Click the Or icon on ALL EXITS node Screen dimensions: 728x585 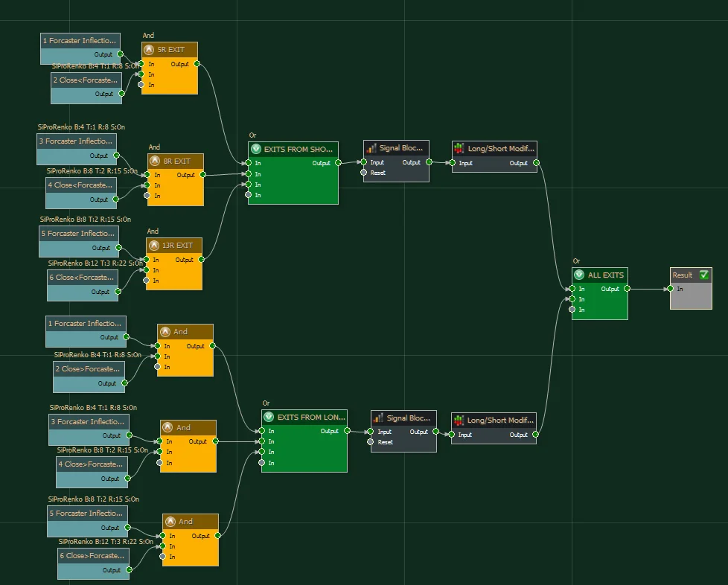[579, 275]
